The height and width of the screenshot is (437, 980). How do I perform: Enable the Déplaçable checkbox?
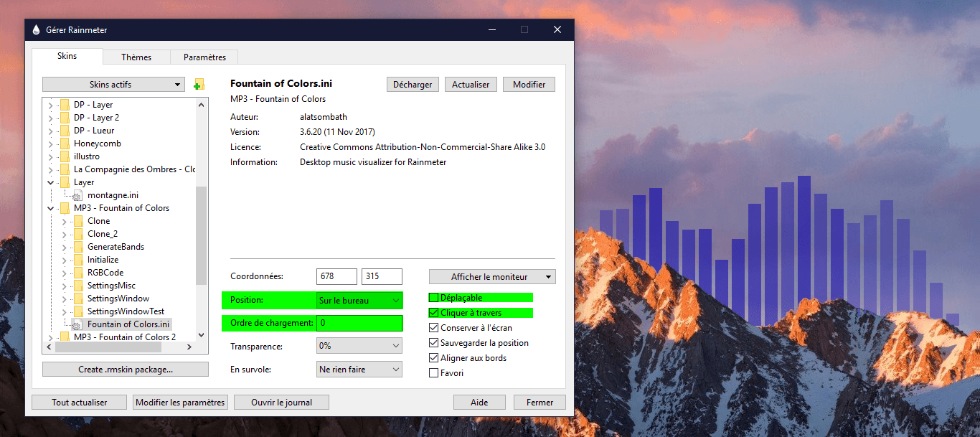click(x=433, y=298)
